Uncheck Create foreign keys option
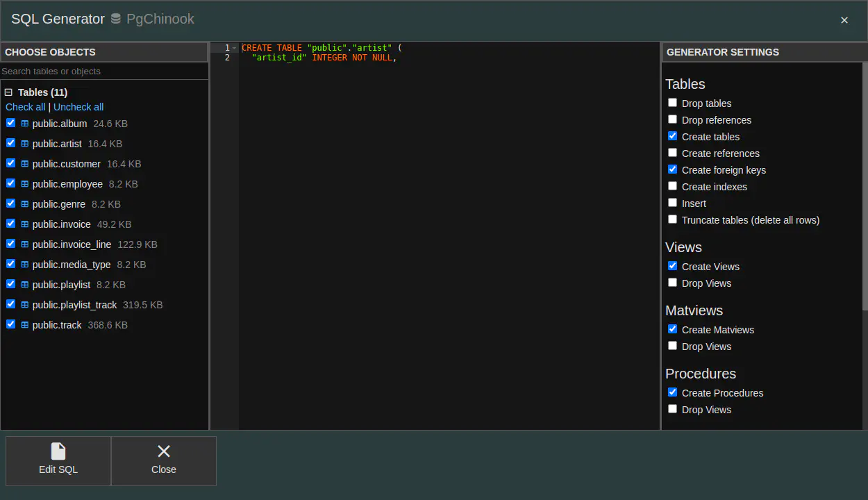Viewport: 868px width, 500px height. 672,169
